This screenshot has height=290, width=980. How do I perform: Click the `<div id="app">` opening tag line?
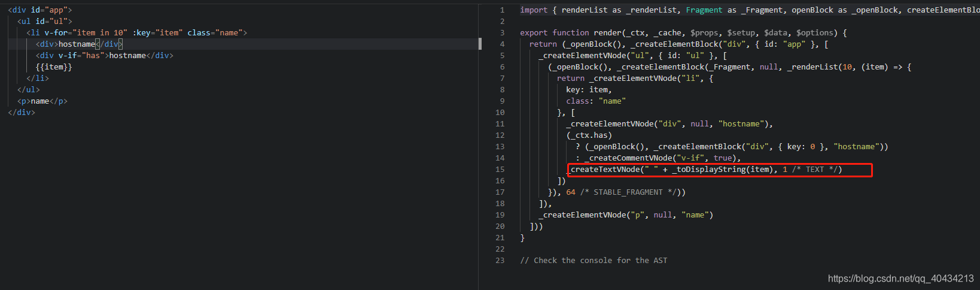pos(39,10)
